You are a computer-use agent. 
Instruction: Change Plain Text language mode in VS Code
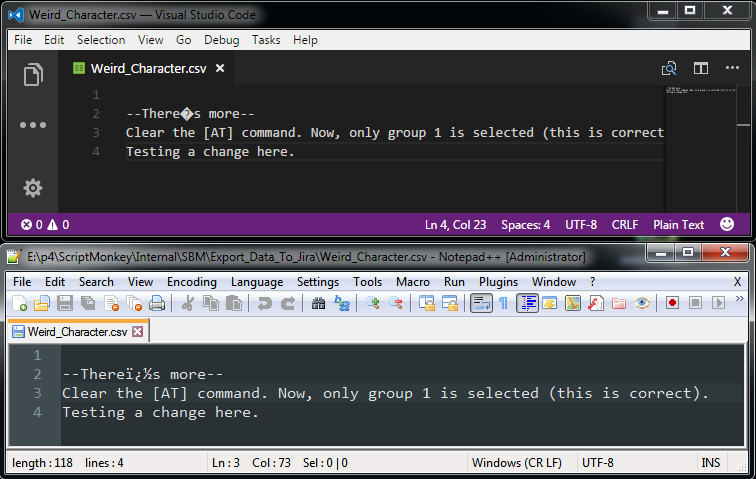pos(678,225)
